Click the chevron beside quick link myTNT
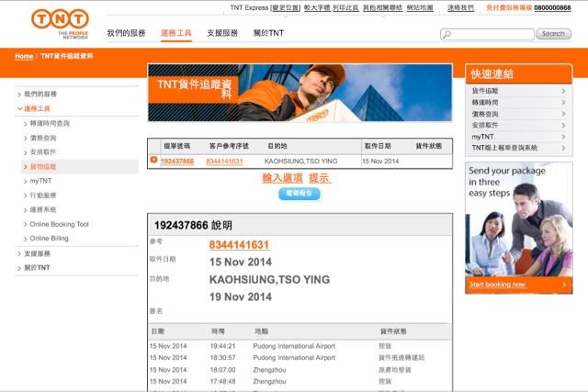This screenshot has width=588, height=392. [x=563, y=137]
